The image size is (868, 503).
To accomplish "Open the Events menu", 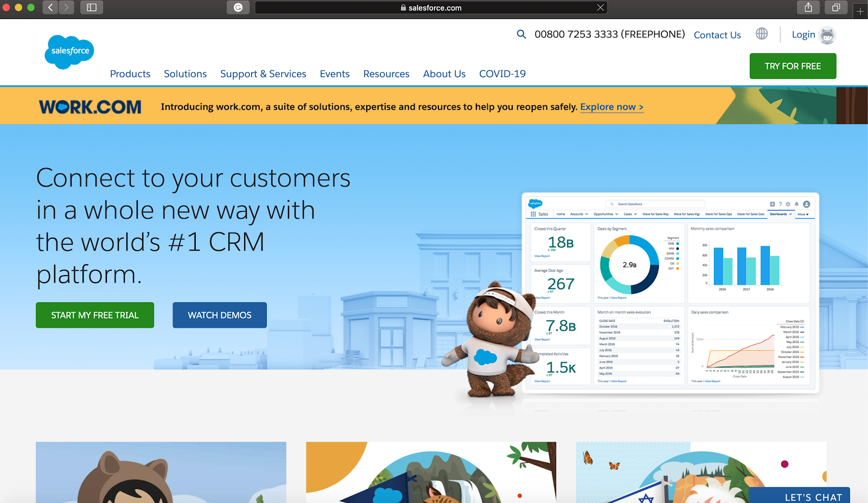I will click(335, 74).
